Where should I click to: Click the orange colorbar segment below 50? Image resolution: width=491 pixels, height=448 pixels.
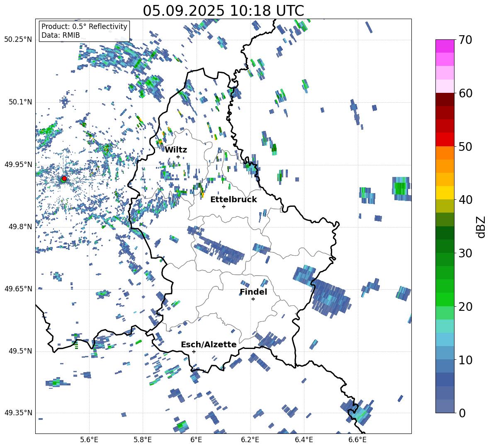point(445,153)
